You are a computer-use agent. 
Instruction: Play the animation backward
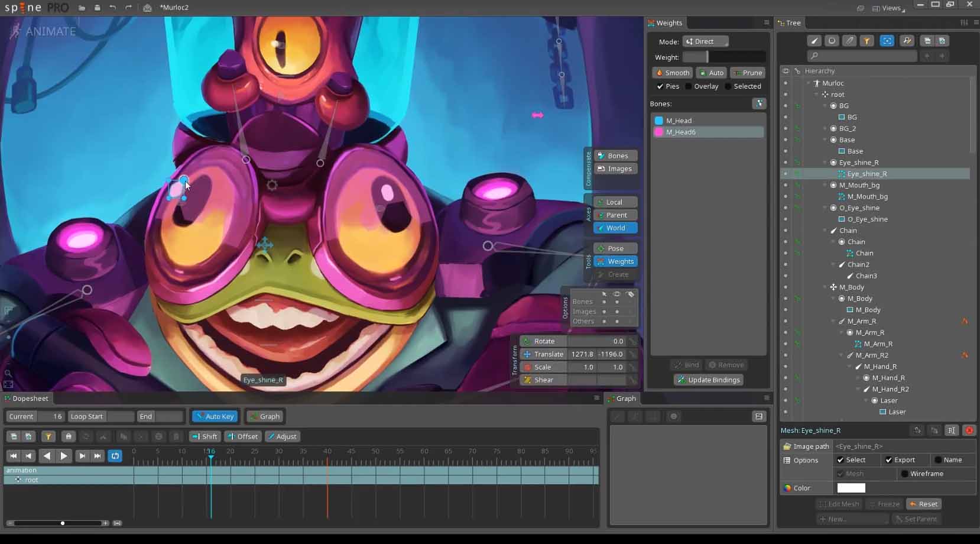[47, 456]
